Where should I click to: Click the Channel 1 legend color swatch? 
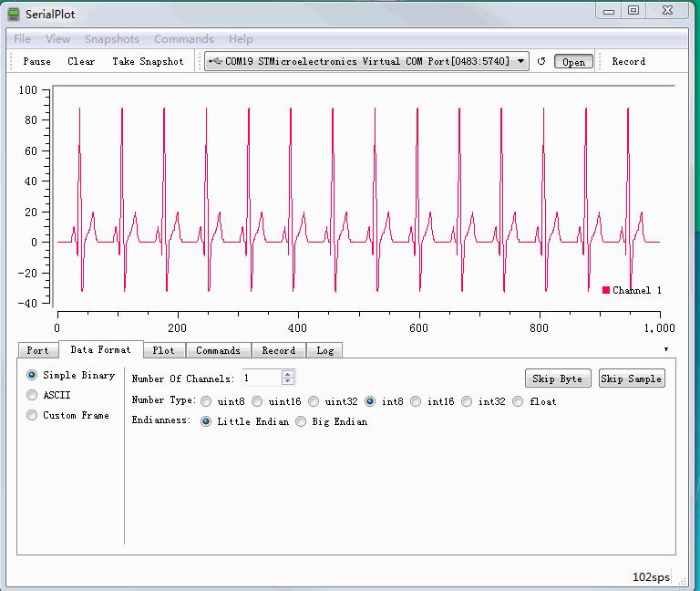click(x=606, y=290)
